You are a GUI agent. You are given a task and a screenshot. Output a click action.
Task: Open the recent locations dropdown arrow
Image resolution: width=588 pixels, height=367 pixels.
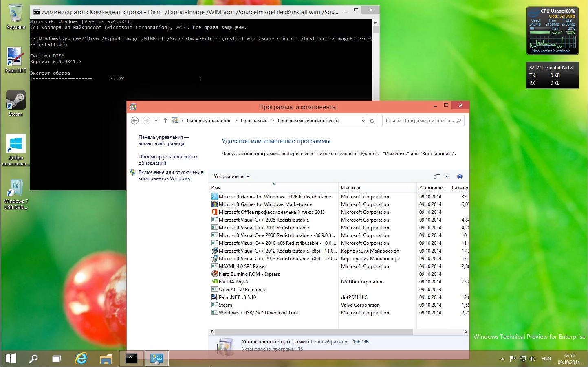tap(156, 121)
